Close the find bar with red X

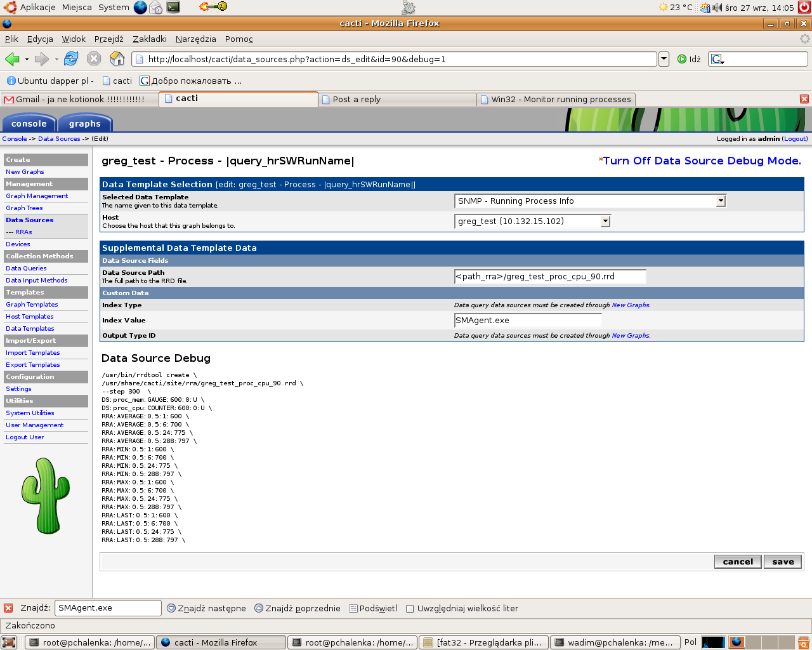click(8, 608)
